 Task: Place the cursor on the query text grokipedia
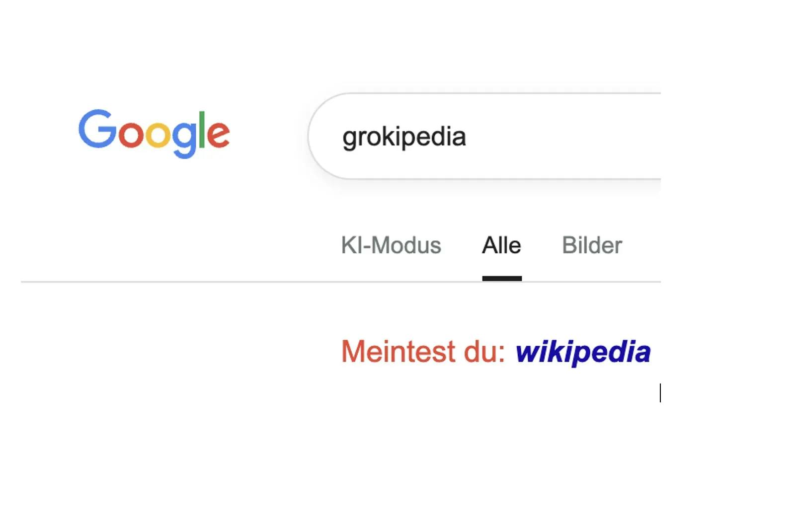(x=404, y=137)
